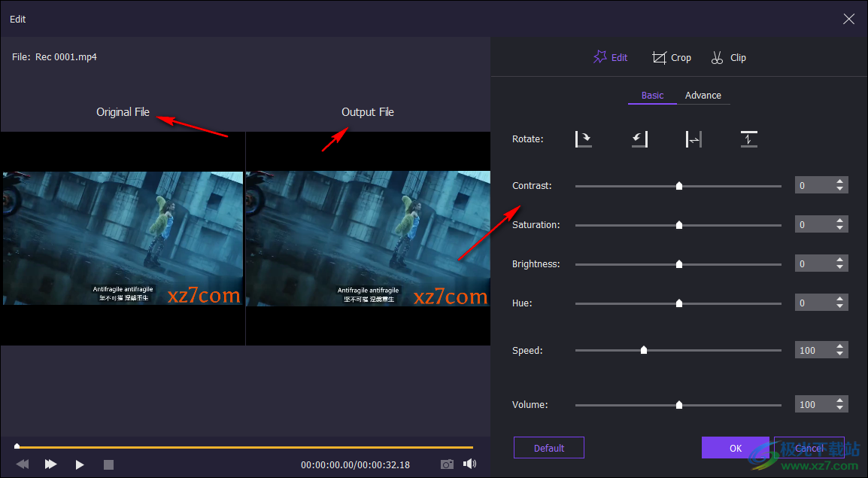868x478 pixels.
Task: Decrease Brightness value with down arrow
Action: pos(839,267)
